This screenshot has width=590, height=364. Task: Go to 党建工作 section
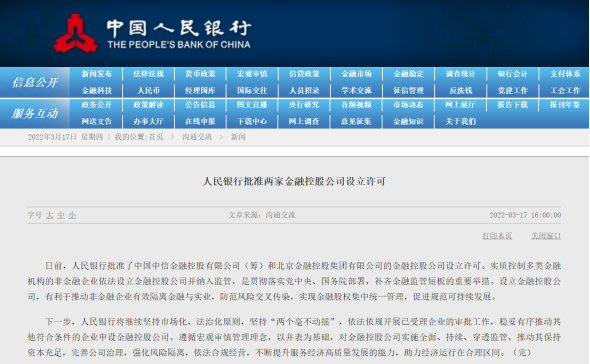(512, 90)
